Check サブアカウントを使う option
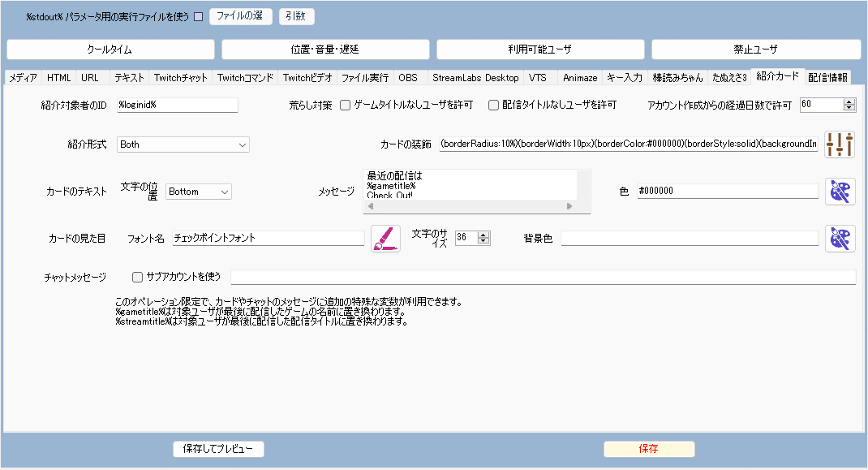Image resolution: width=868 pixels, height=470 pixels. (137, 277)
